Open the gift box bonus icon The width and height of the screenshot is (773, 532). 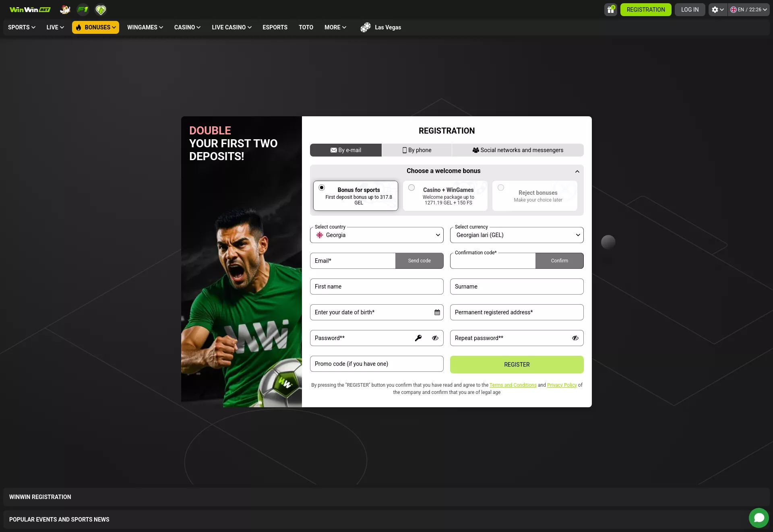coord(611,10)
